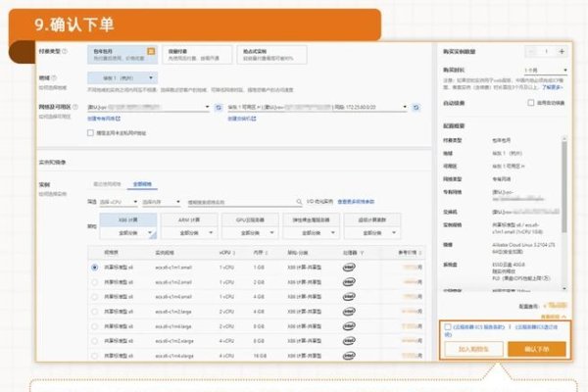
Task: Sort the table by memory column
Action: coord(267,253)
